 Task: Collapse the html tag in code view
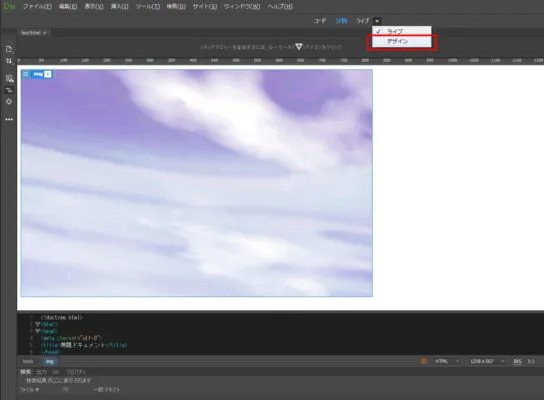click(x=37, y=324)
